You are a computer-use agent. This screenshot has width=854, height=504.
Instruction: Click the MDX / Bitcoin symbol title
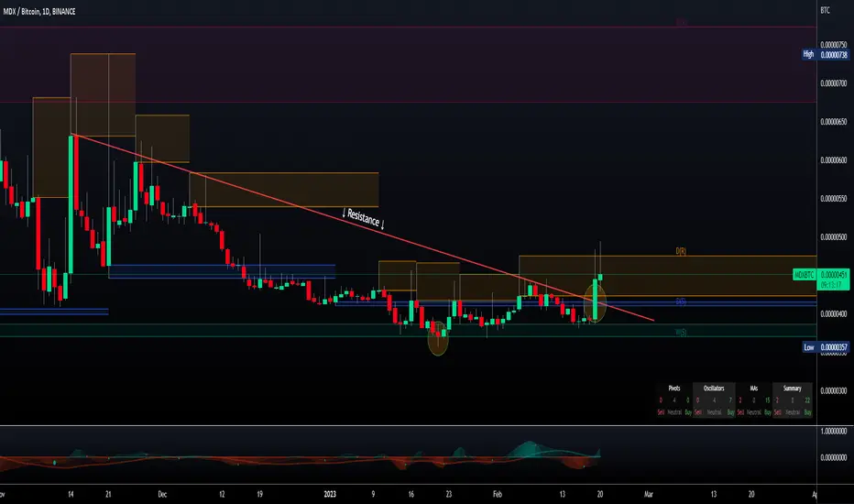point(39,11)
